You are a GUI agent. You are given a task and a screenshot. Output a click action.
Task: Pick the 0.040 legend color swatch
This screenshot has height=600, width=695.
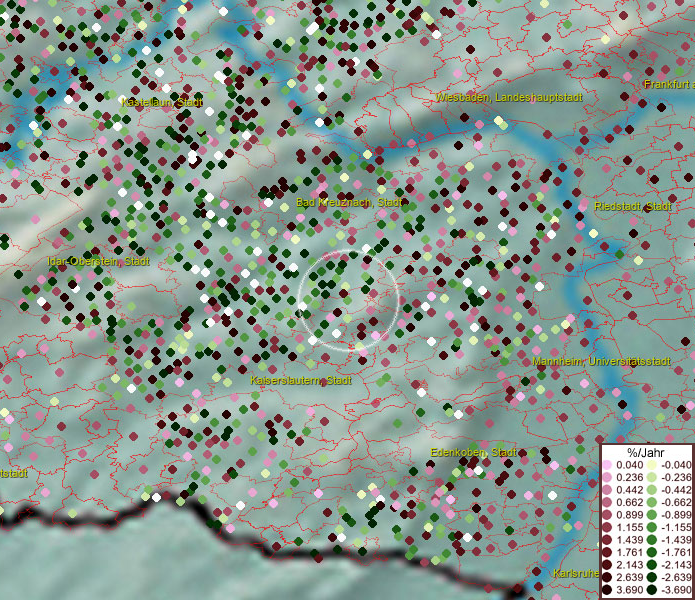click(607, 465)
